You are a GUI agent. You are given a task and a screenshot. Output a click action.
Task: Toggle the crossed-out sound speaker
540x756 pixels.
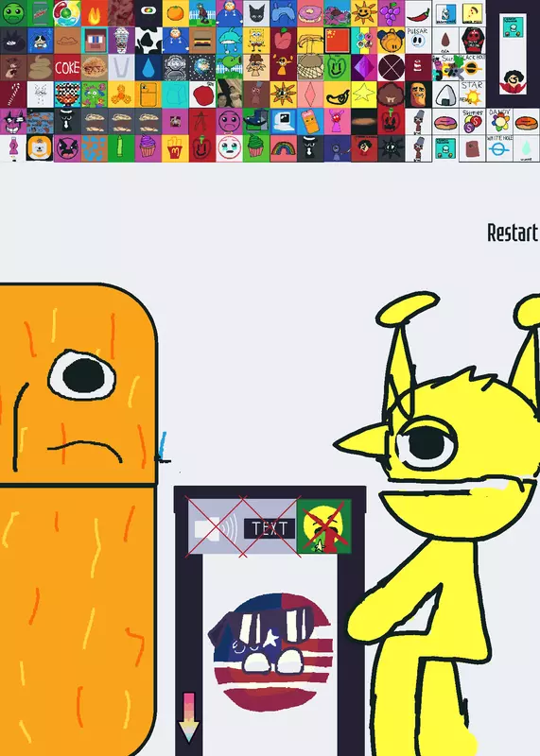coord(216,527)
